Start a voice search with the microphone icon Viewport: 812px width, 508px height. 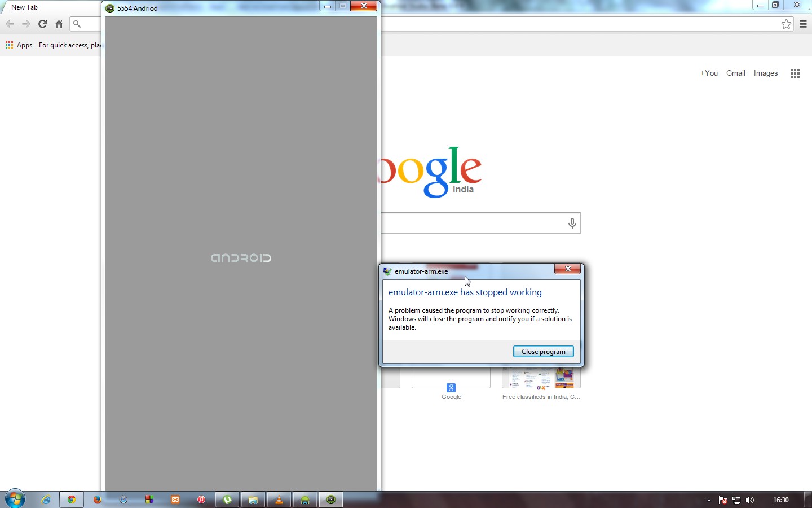coord(572,223)
